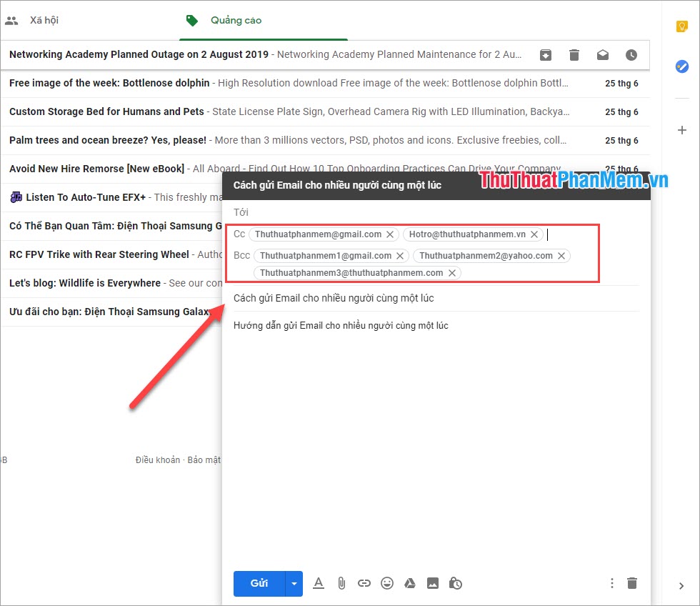Remove Thuthuatphanmem@gmail.com from Cc

pyautogui.click(x=390, y=234)
